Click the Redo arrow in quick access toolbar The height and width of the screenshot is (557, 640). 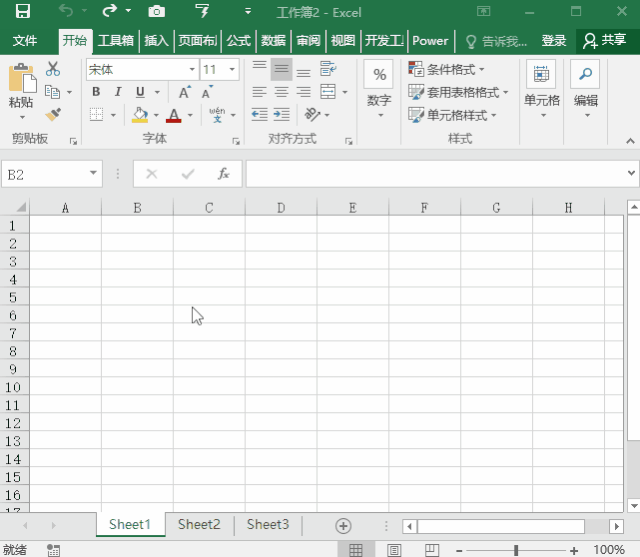109,11
